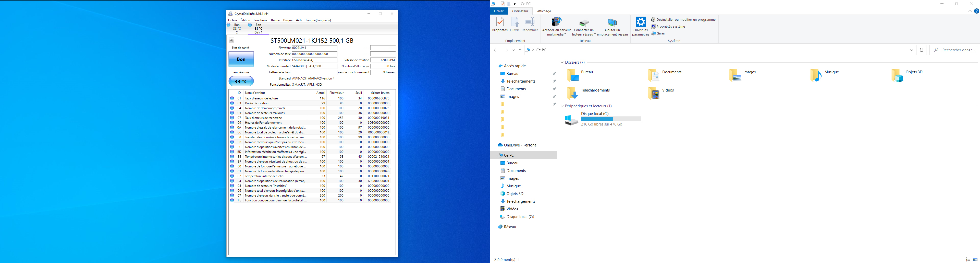Viewport: 980px width, 263px height.
Task: Click Propriétés système in the ribbon
Action: coord(668,27)
